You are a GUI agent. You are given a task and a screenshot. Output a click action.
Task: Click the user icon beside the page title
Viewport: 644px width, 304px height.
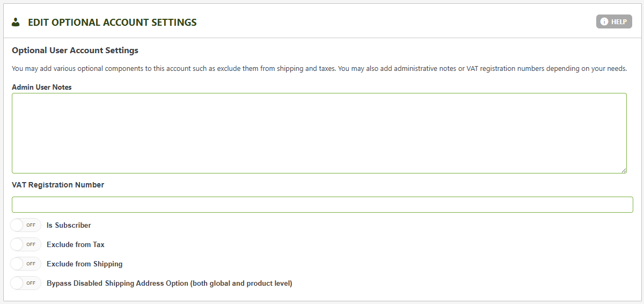coord(16,22)
